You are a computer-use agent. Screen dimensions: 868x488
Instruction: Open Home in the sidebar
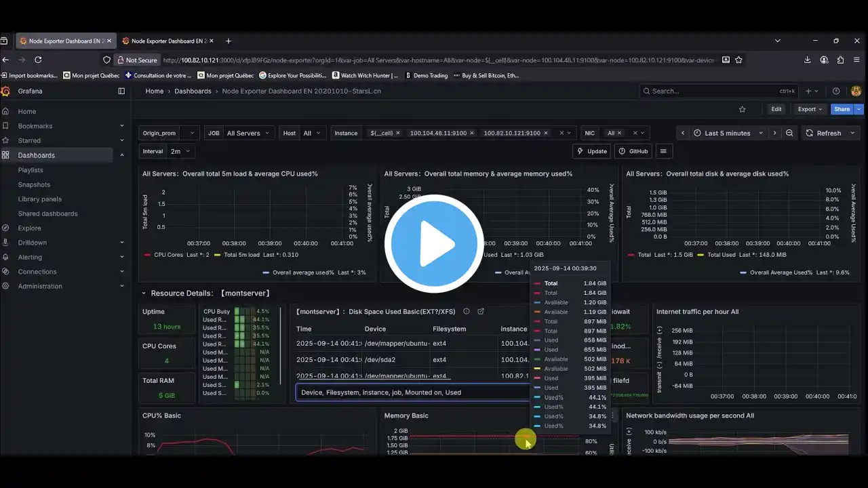coord(27,111)
